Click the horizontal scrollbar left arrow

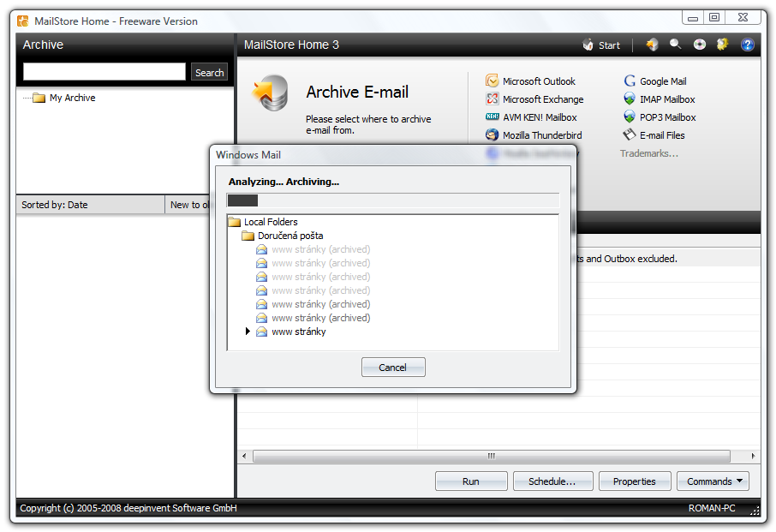(244, 456)
